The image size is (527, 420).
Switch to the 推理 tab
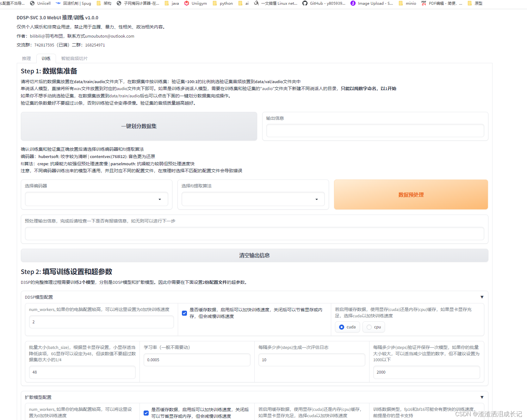[27, 58]
